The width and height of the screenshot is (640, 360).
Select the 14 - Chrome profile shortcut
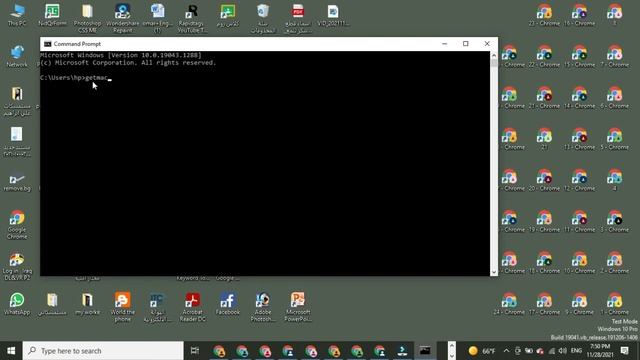pyautogui.click(x=579, y=98)
